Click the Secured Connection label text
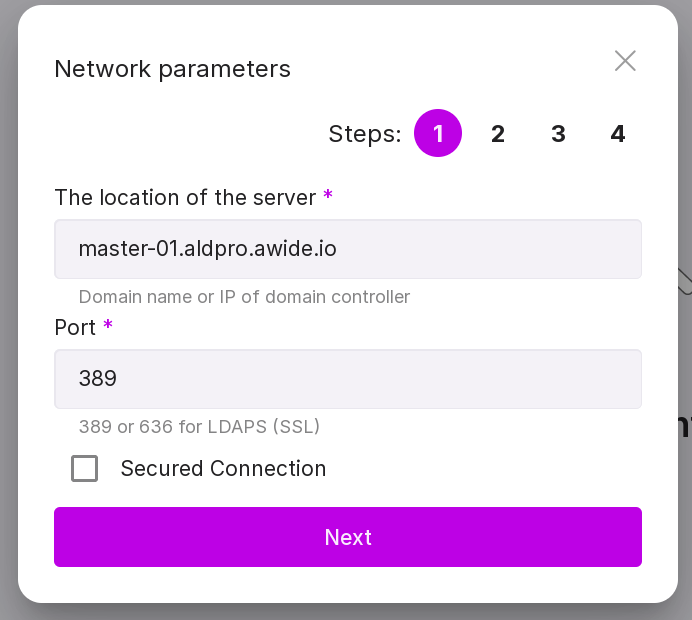 coord(223,468)
